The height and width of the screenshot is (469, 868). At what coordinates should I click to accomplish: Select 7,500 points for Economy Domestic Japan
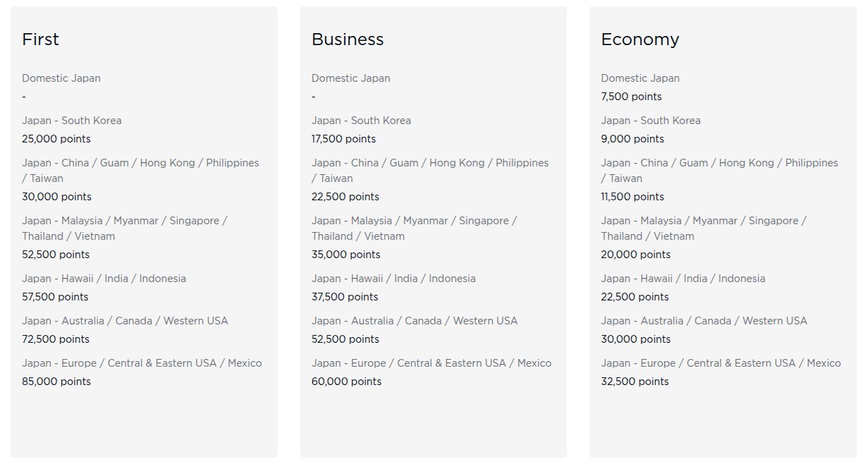tap(631, 97)
